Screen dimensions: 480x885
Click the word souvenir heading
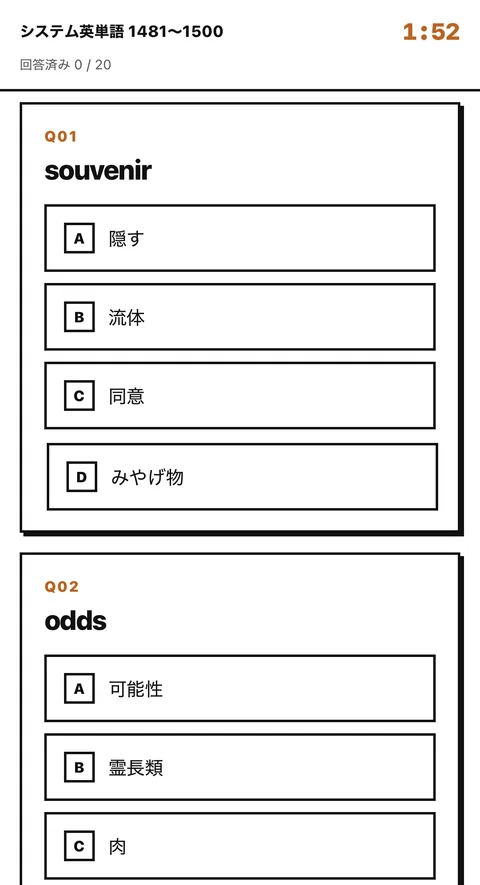[x=98, y=171]
